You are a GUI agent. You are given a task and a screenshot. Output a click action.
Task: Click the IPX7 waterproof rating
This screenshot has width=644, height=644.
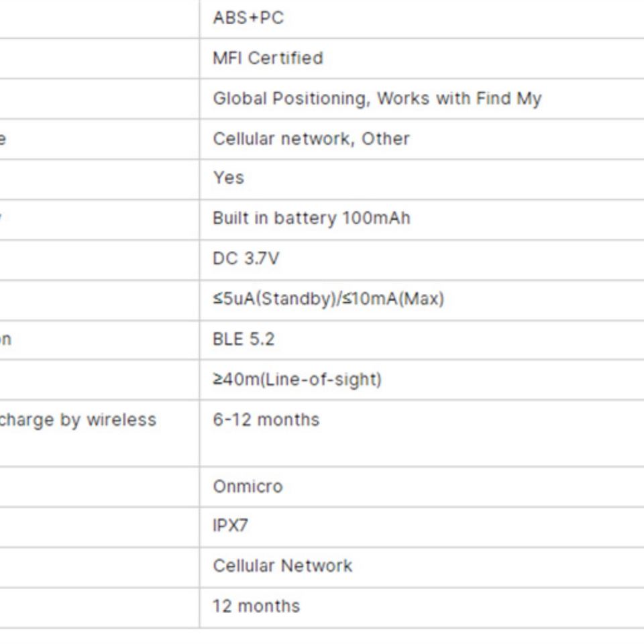230,525
